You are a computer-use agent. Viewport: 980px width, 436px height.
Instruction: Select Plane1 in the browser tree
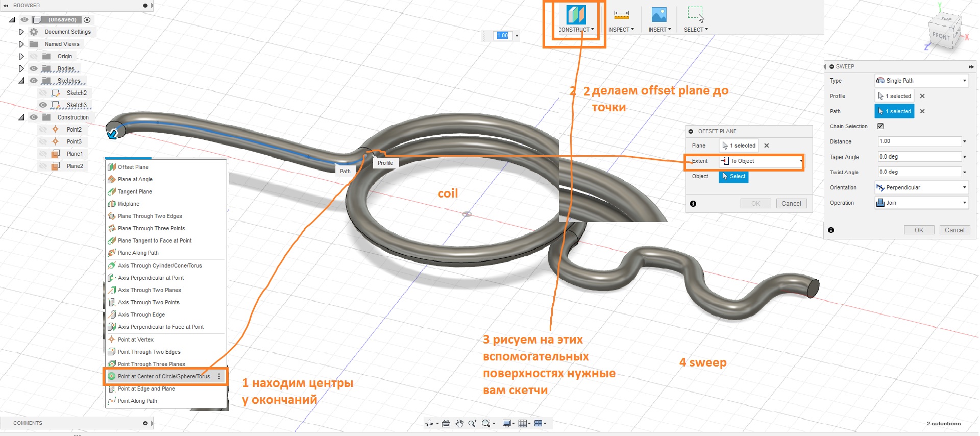tap(75, 154)
